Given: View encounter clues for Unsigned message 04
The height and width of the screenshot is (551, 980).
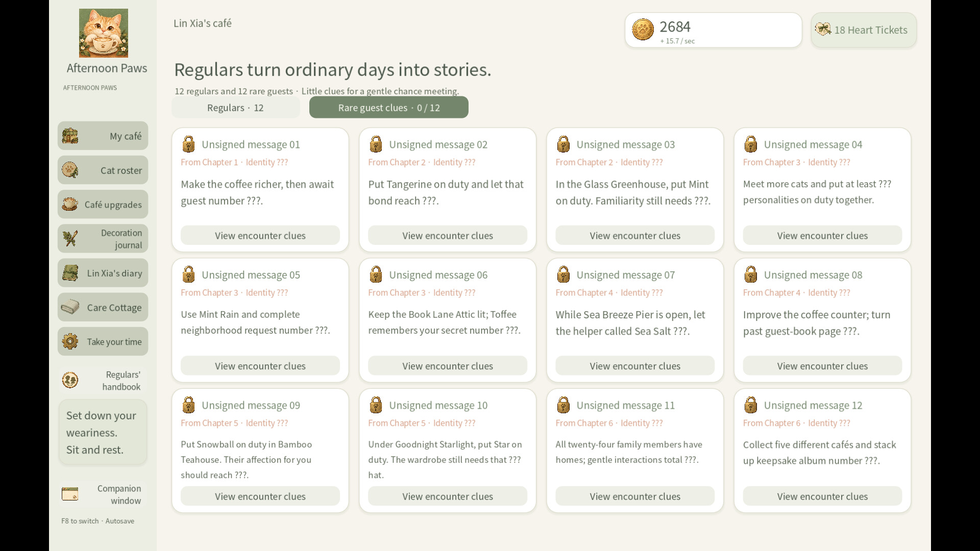Looking at the screenshot, I should point(822,235).
